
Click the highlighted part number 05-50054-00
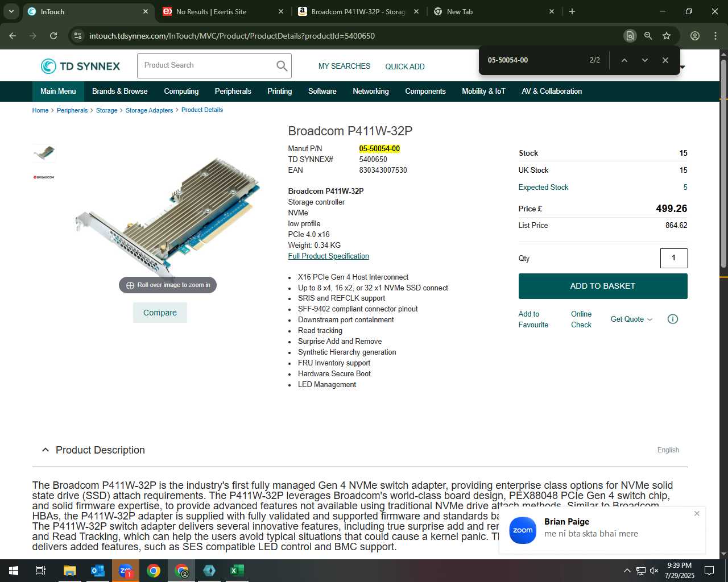[379, 149]
